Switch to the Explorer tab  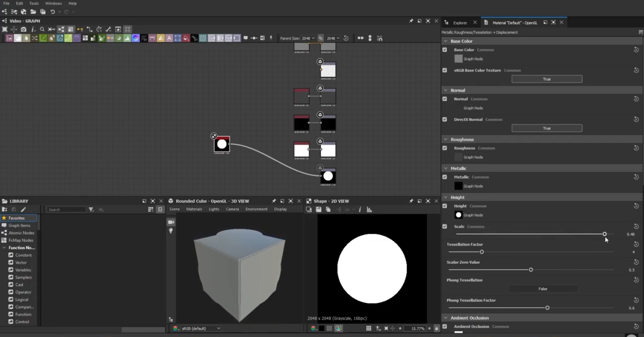click(x=460, y=23)
